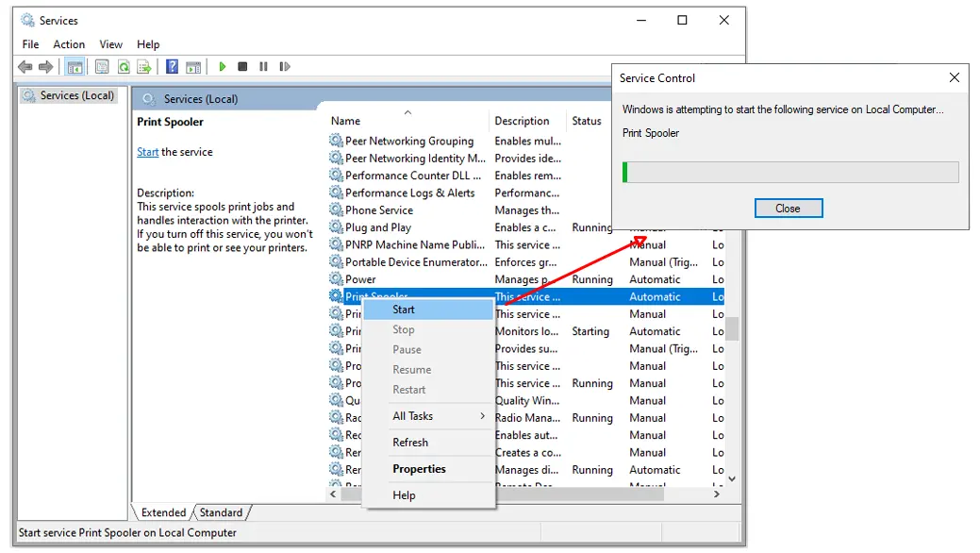Open the Action menu
This screenshot has width=980, height=553.
[x=69, y=44]
